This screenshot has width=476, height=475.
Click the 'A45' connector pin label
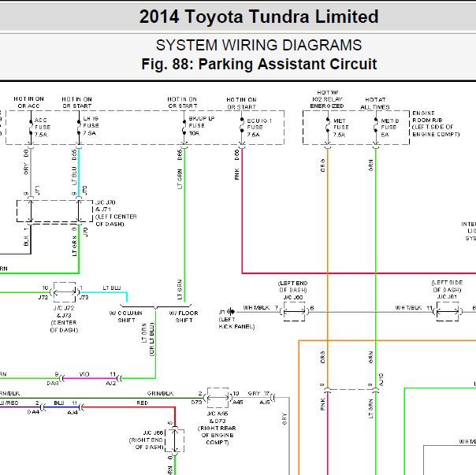click(238, 403)
